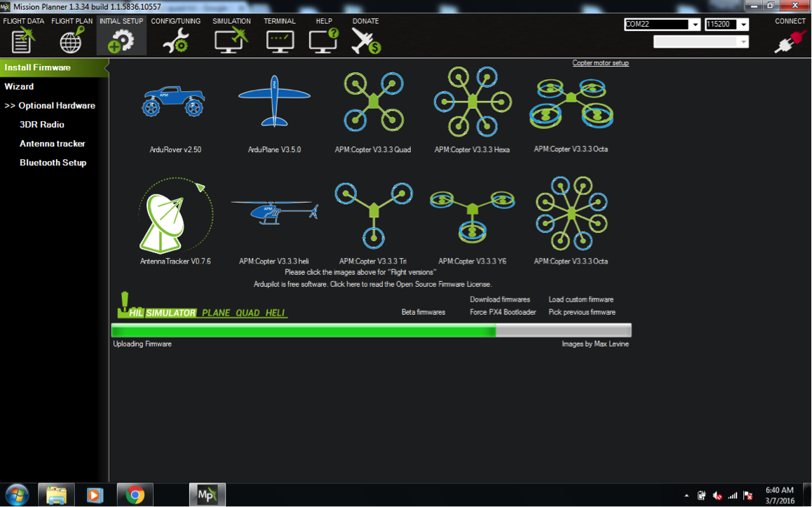The image size is (812, 507).
Task: Expand the COM22 port dropdown
Action: (x=695, y=25)
